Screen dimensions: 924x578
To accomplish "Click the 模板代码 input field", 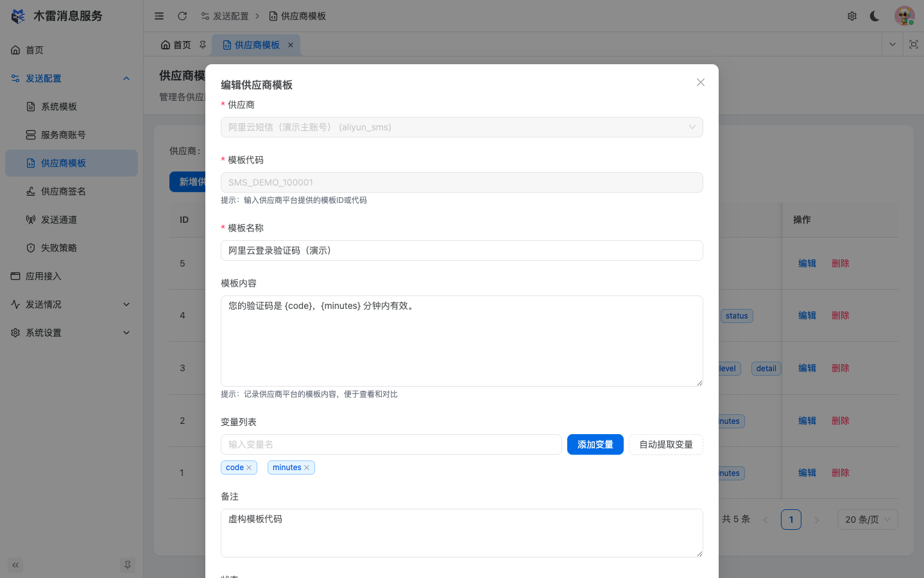I will [462, 182].
